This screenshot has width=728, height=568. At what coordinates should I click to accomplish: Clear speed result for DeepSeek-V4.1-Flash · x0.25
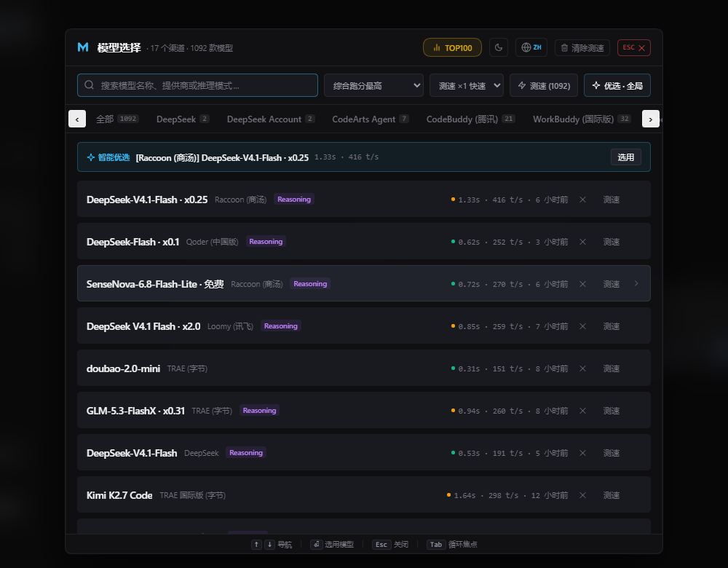[582, 200]
